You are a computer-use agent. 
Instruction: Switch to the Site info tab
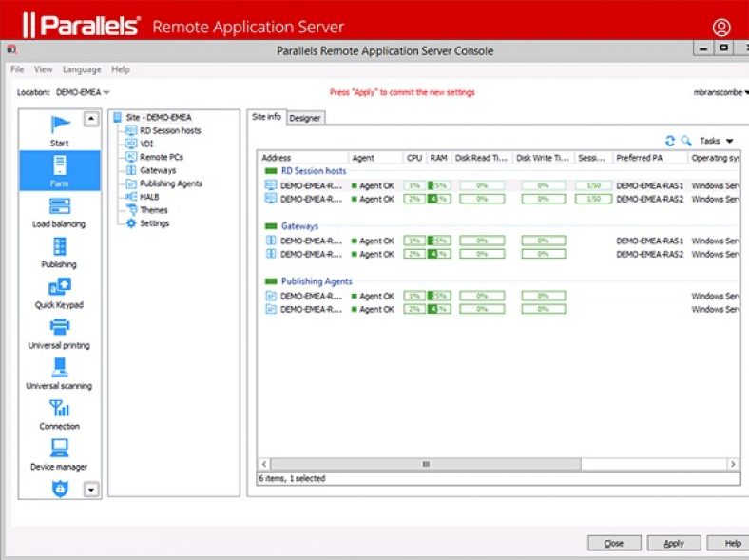tap(266, 117)
